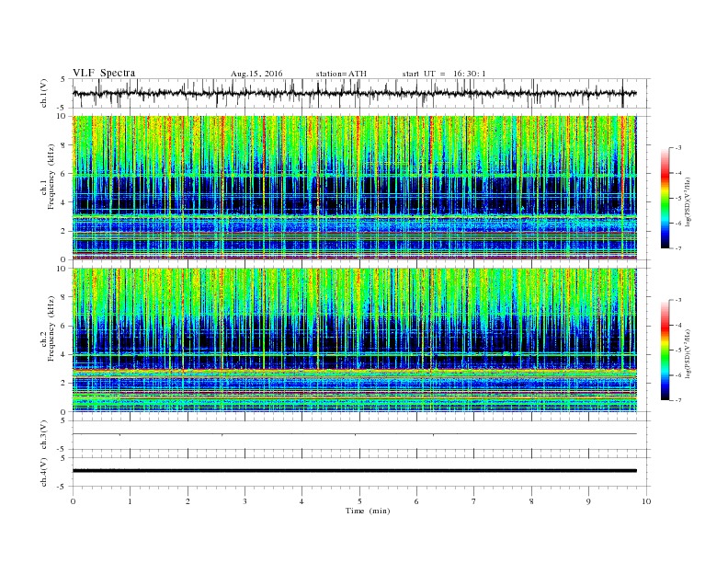Click the ch.2 frequency tick label "6"
728x563 pixels.
click(63, 326)
